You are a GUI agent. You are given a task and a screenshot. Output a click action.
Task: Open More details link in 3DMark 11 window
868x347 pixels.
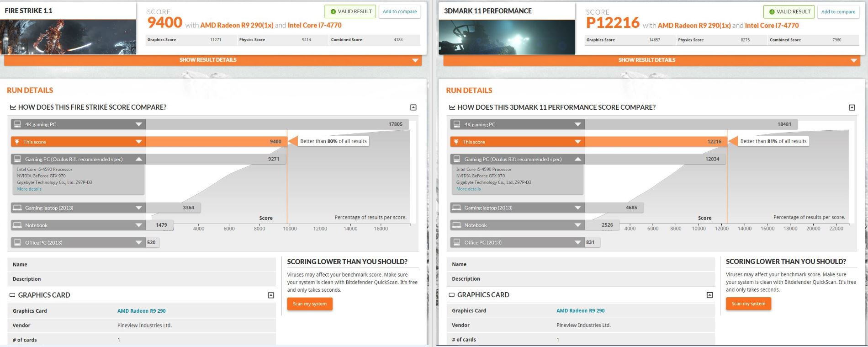tap(468, 189)
